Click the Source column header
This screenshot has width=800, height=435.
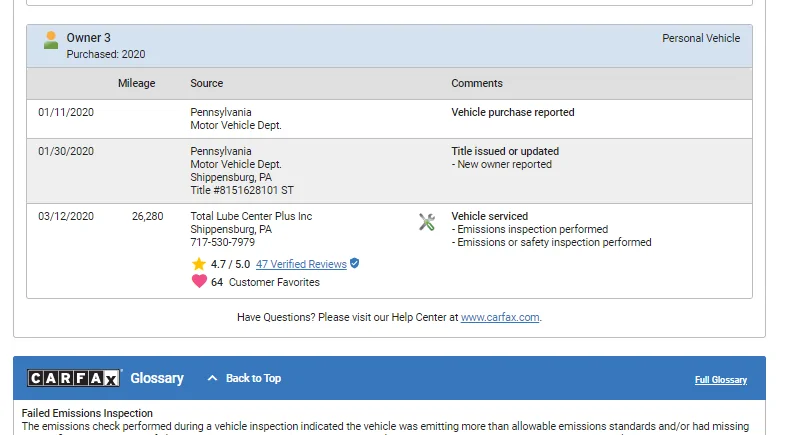(207, 83)
